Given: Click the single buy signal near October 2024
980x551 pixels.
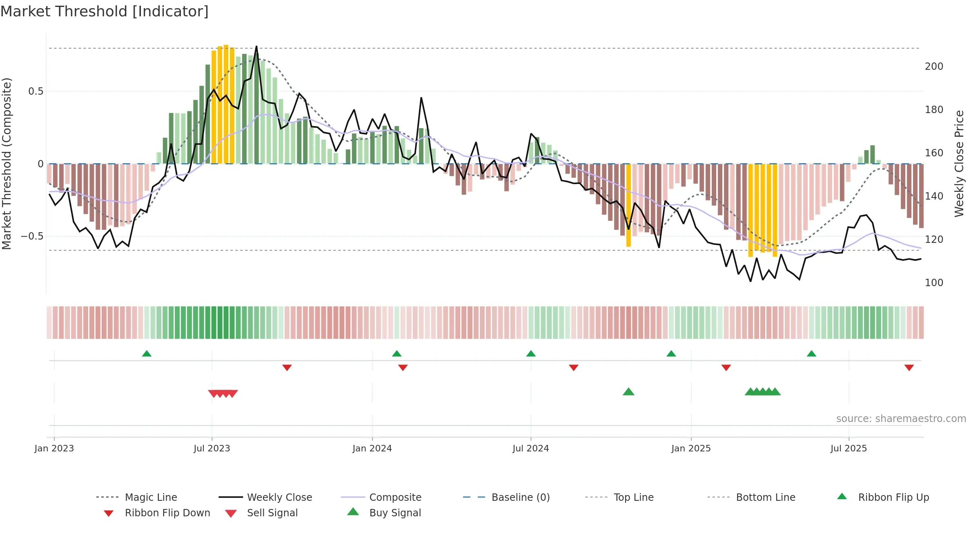Looking at the screenshot, I should [x=628, y=391].
